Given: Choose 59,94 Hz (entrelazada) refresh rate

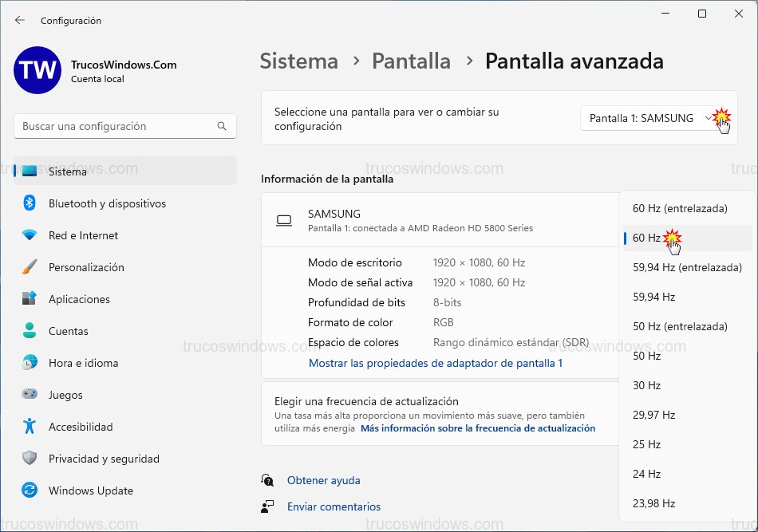Looking at the screenshot, I should [688, 267].
